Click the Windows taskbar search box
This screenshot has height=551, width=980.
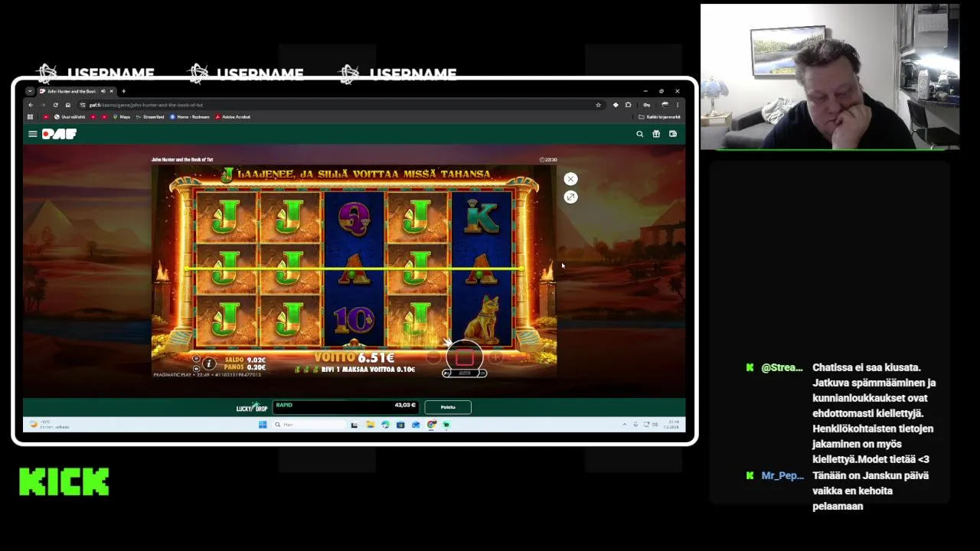coord(308,425)
